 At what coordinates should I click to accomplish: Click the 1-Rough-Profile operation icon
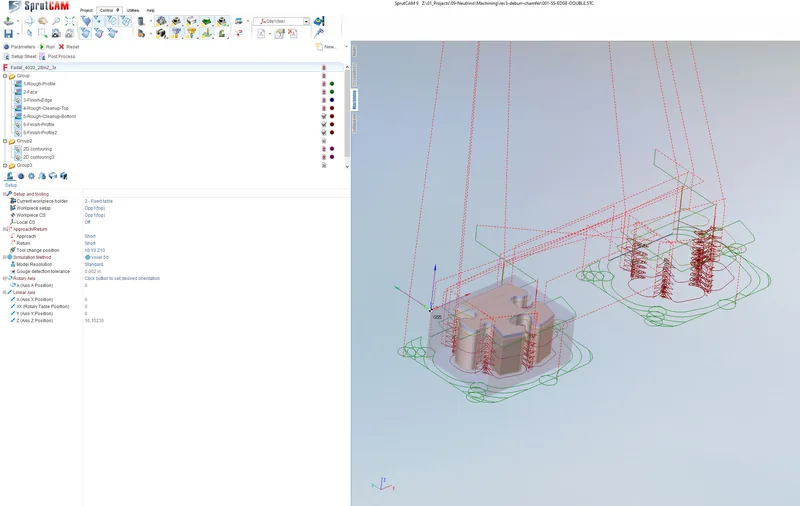coord(18,84)
